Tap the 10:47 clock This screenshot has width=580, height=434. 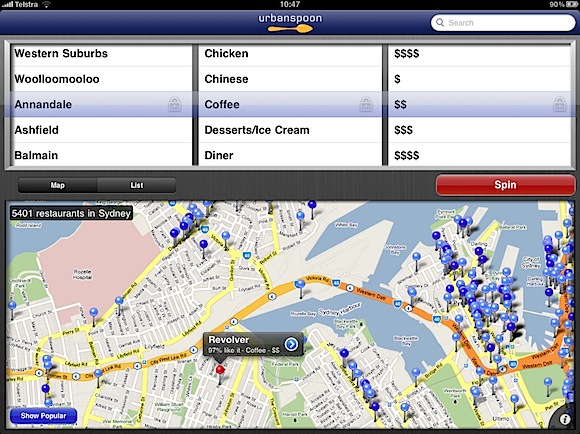[290, 4]
